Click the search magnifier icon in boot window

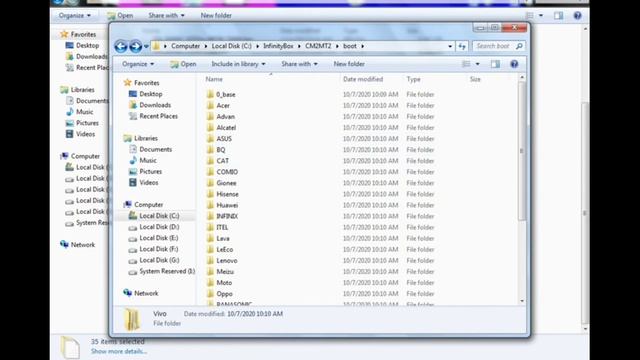519,46
